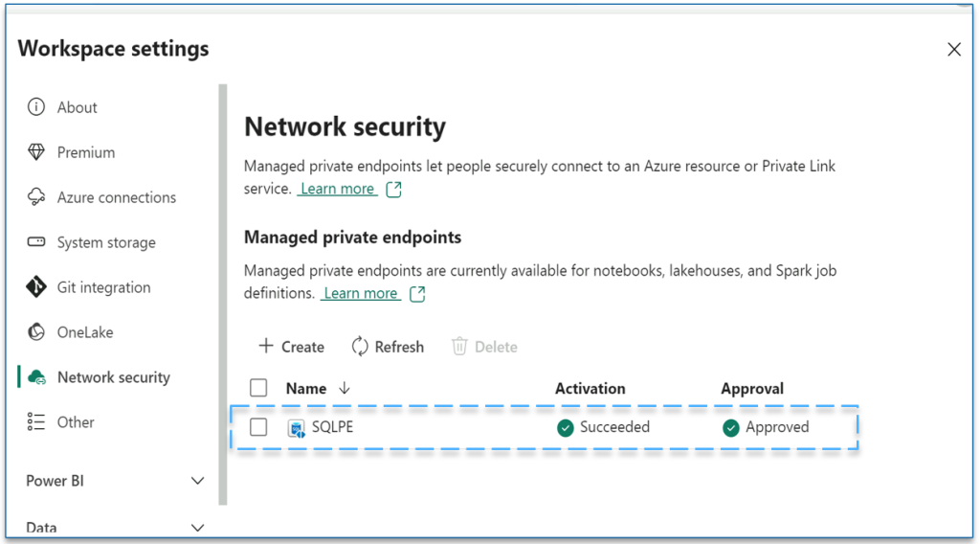Image resolution: width=980 pixels, height=544 pixels.
Task: Click the Network security cloud icon
Action: point(37,377)
